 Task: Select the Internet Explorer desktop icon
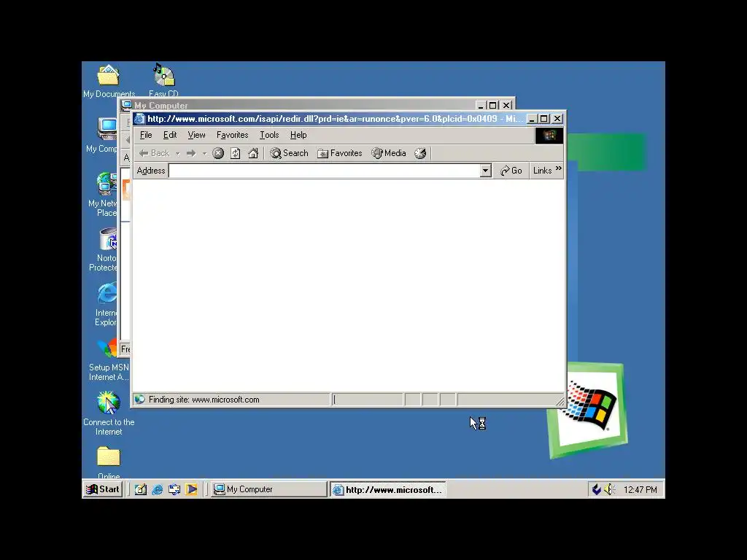click(106, 304)
